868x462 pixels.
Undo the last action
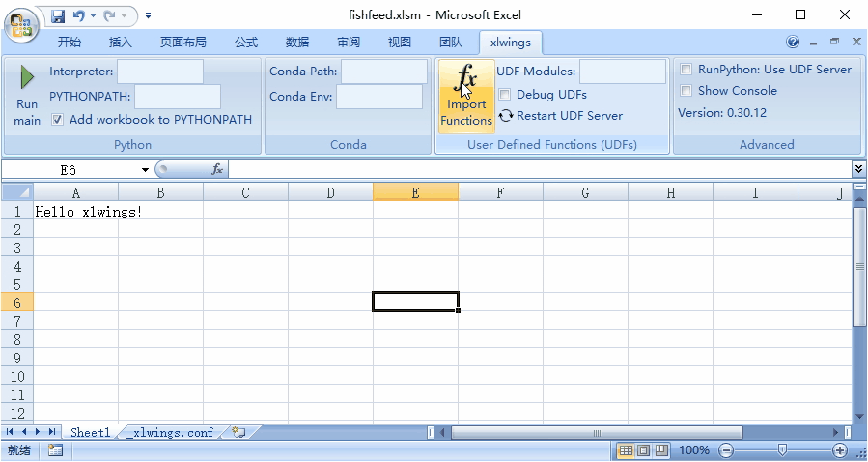(78, 16)
